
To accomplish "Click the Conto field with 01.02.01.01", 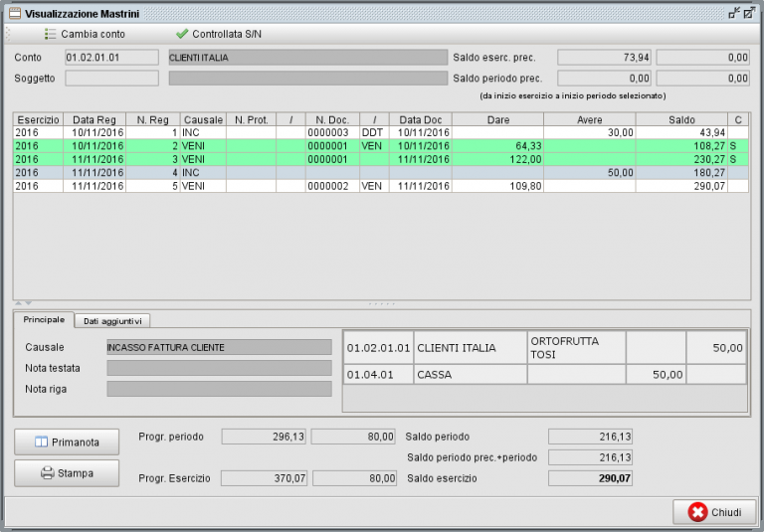I will [111, 58].
